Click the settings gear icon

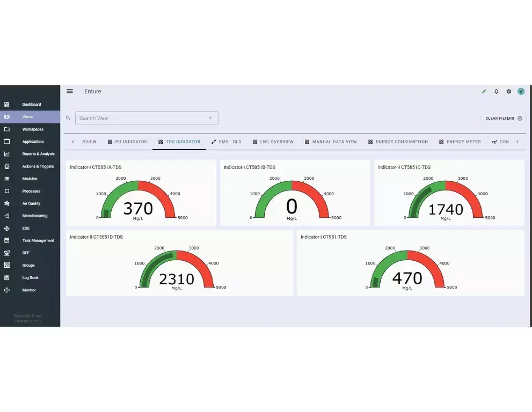coord(508,91)
